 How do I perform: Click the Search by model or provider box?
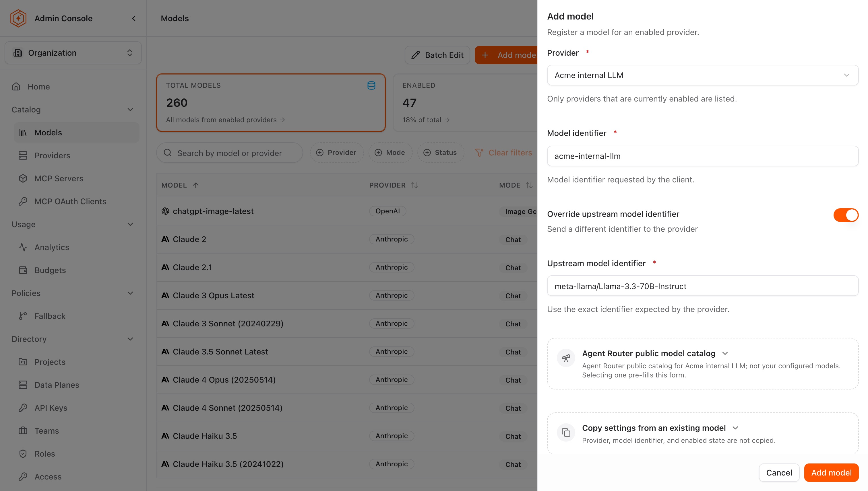pyautogui.click(x=230, y=153)
